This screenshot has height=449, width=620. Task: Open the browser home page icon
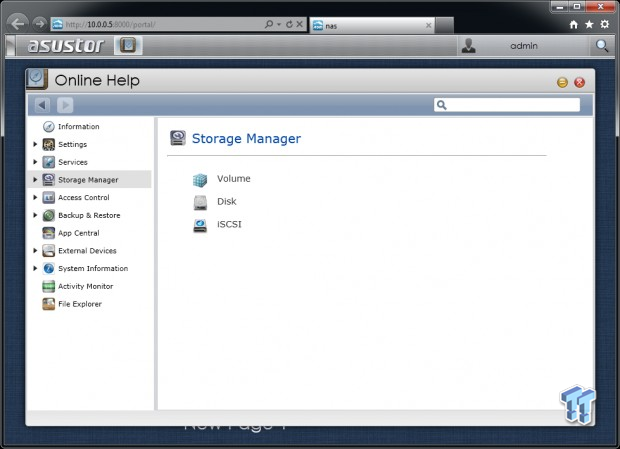pos(574,25)
